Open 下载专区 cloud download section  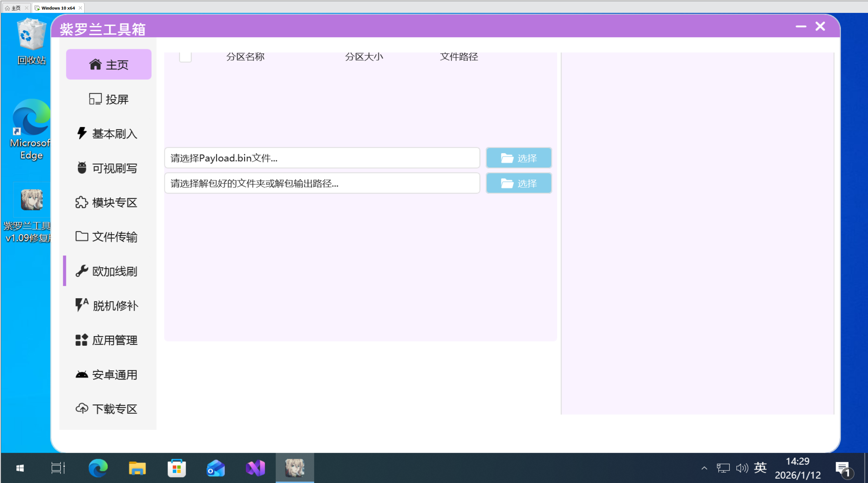coord(107,409)
